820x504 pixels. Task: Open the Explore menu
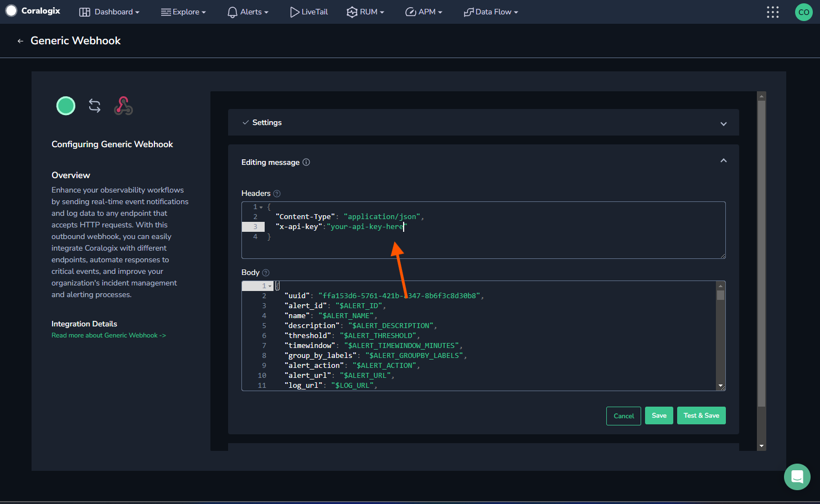click(183, 12)
